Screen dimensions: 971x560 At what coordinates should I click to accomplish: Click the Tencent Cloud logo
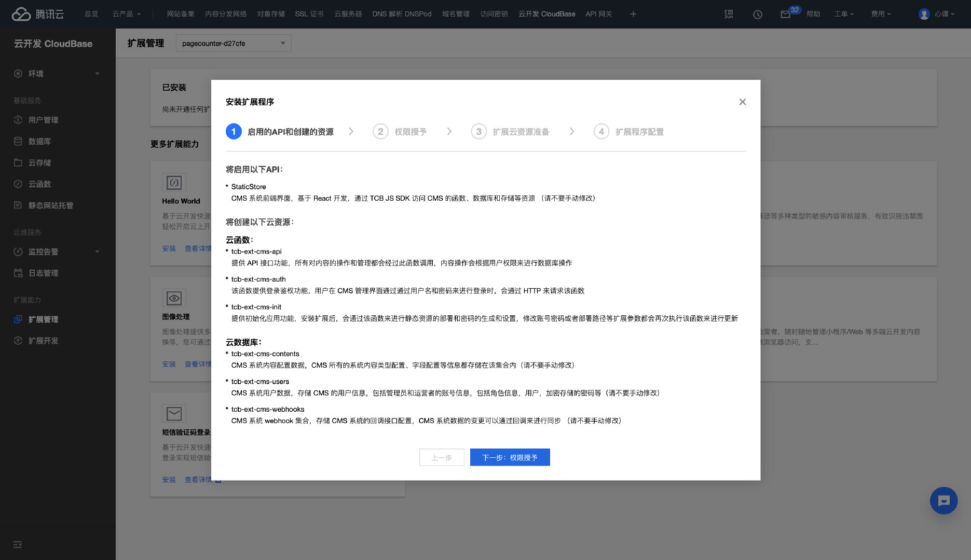click(x=38, y=14)
